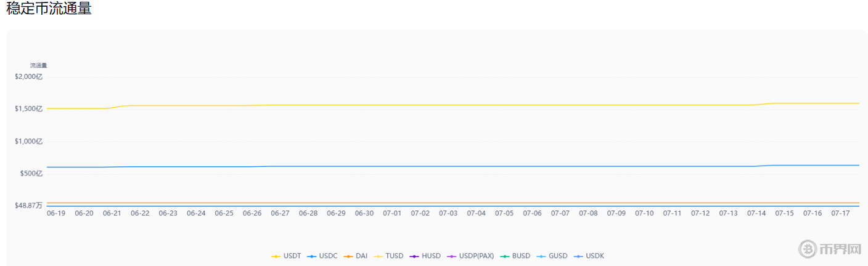Click the 稳定币流通量 chart title
Viewport: 868px width, 266px height.
coord(49,9)
